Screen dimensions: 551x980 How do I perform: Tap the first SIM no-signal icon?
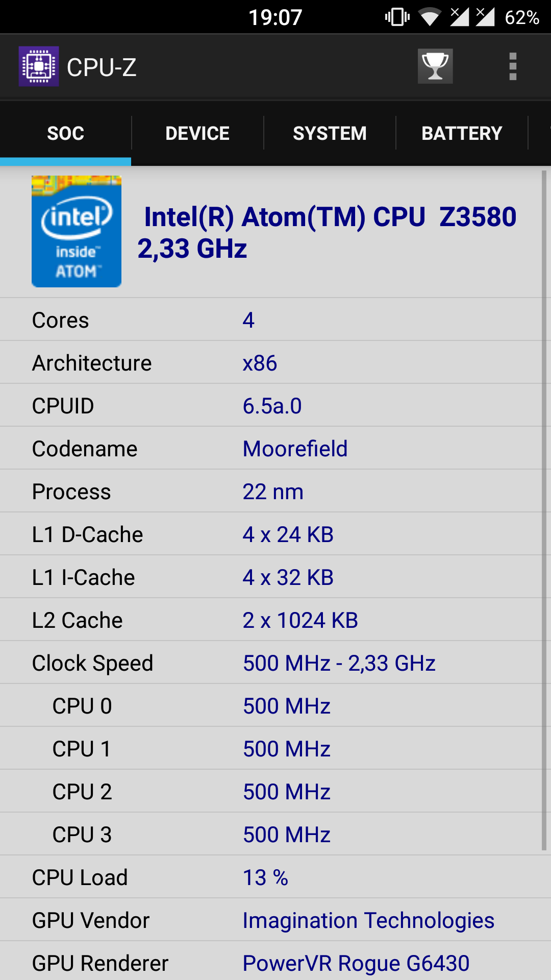[x=459, y=16]
